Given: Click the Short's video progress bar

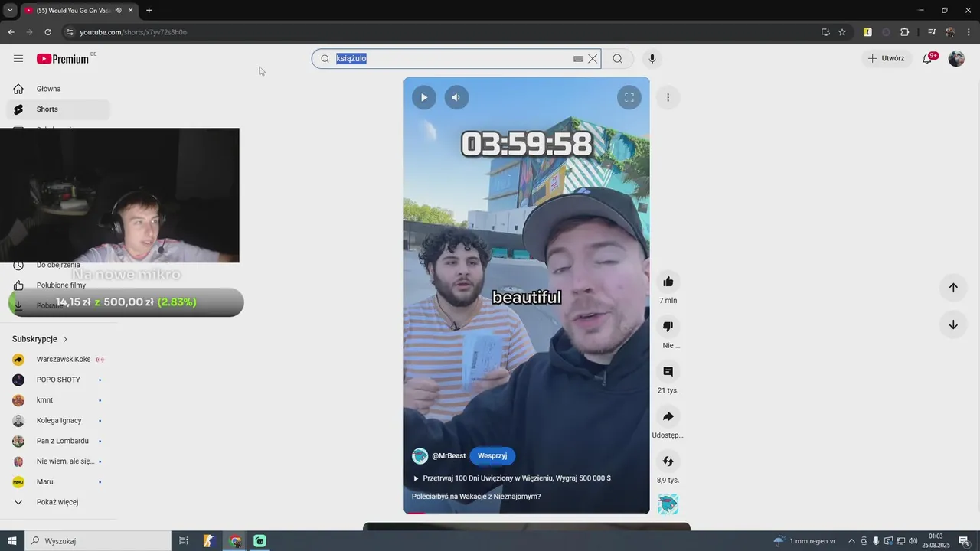Looking at the screenshot, I should point(527,513).
